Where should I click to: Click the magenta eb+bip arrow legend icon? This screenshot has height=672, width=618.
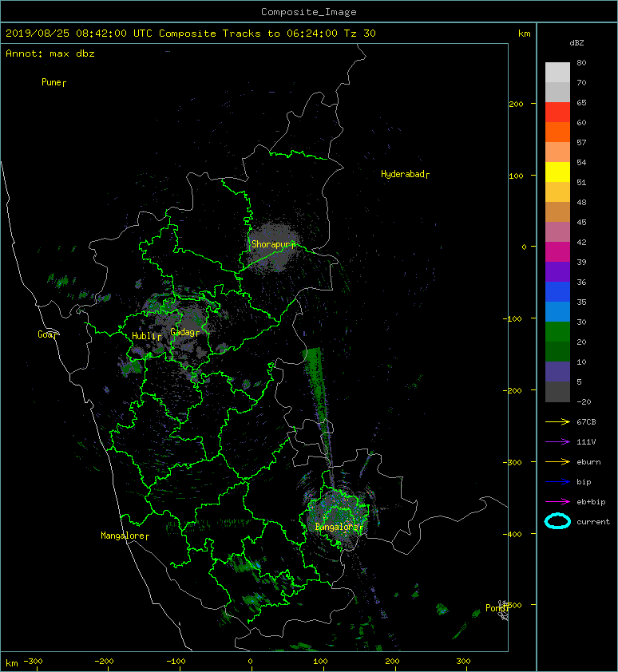tap(557, 501)
